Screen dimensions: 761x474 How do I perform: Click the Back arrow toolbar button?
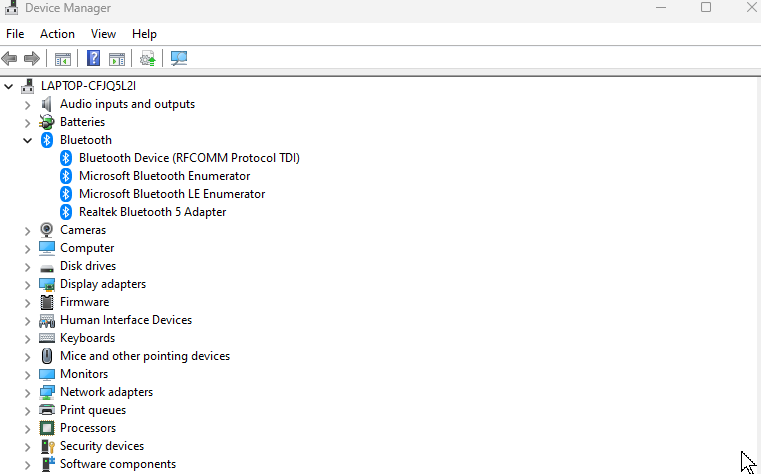(10, 58)
